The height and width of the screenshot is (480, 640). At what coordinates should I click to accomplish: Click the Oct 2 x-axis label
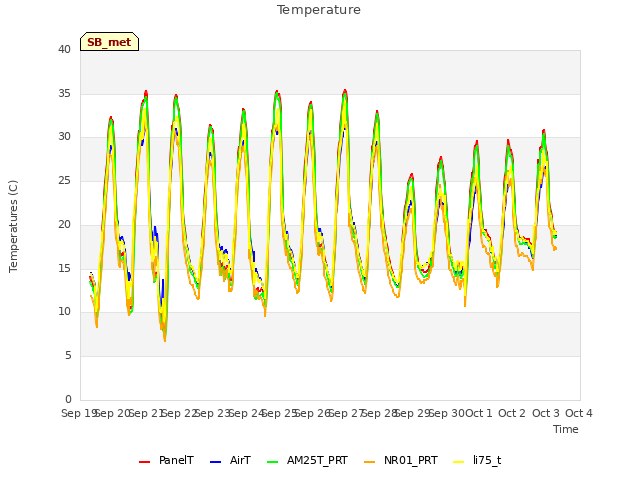click(512, 413)
